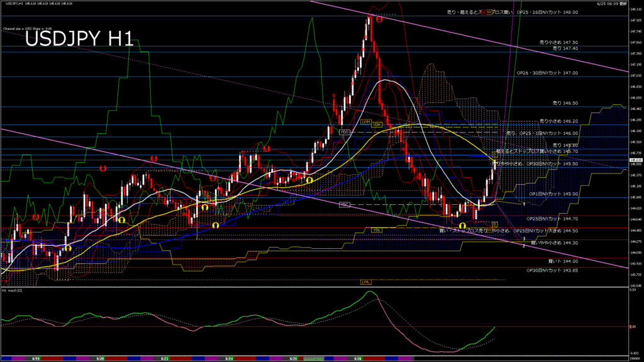Screen dimensions: 644x362
Task: Click the 'OP26・30日NYカット 147.00' label
Action: 547,73
